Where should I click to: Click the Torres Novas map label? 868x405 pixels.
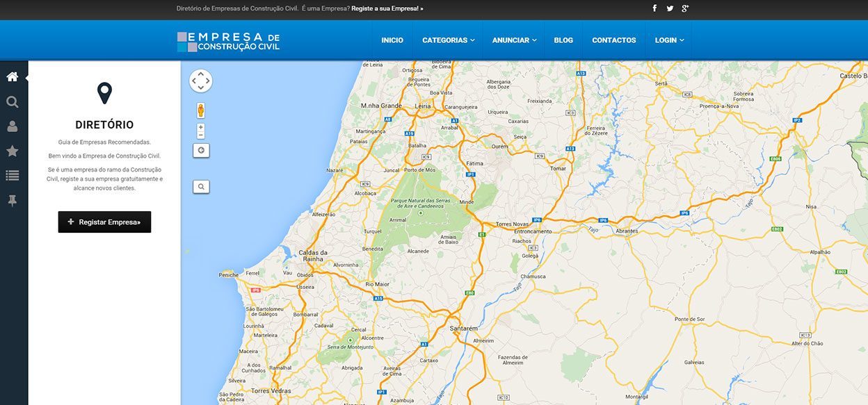click(512, 225)
